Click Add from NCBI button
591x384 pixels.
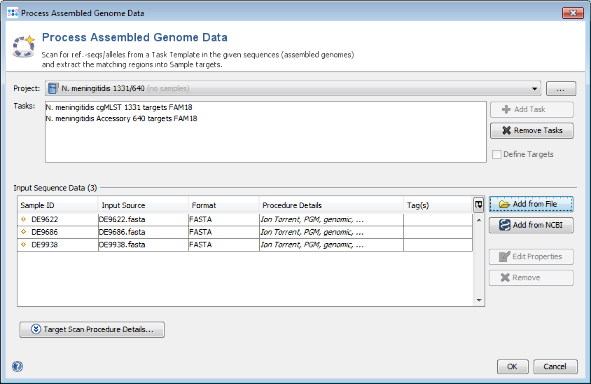[x=531, y=225]
